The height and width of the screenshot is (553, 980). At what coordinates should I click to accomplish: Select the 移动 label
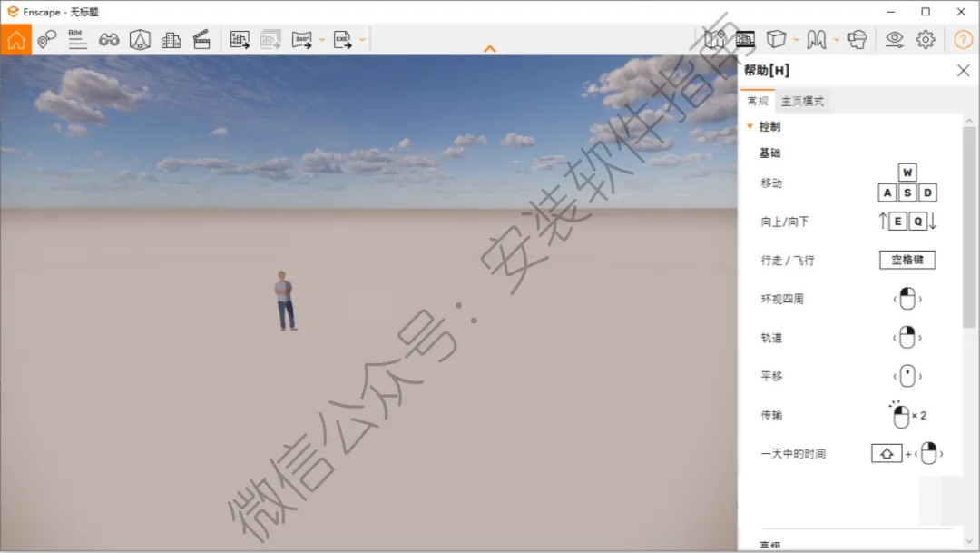771,183
